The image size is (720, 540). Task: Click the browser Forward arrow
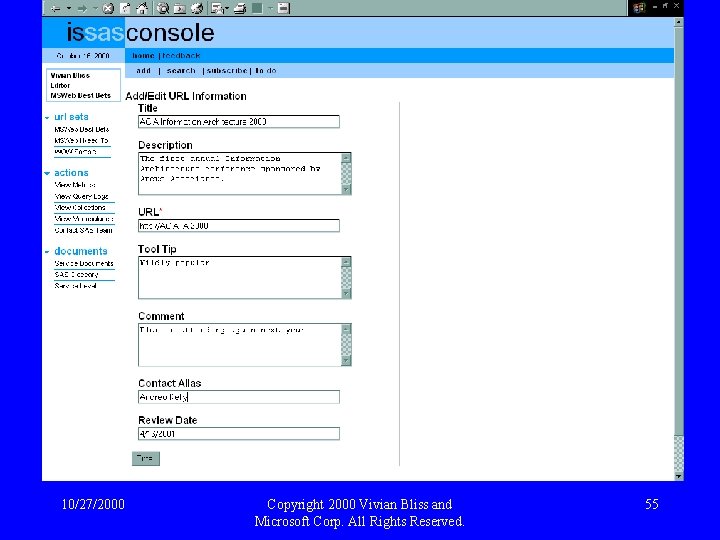tap(82, 8)
